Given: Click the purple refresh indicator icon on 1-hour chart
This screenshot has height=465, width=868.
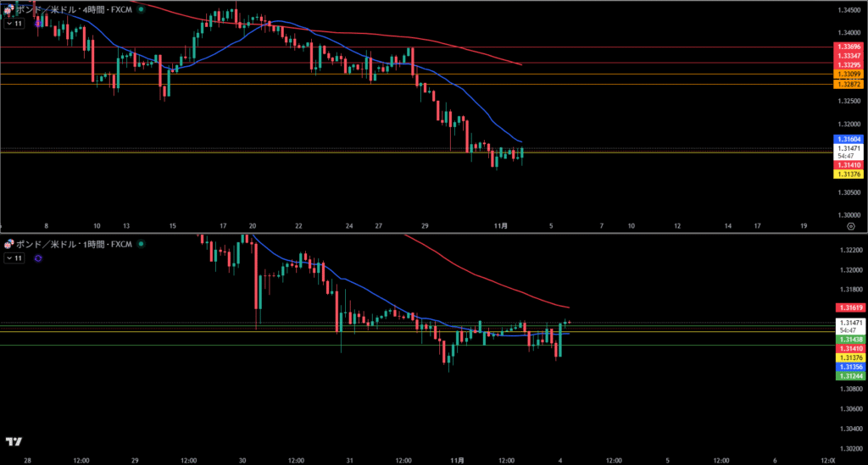Looking at the screenshot, I should pos(38,257).
